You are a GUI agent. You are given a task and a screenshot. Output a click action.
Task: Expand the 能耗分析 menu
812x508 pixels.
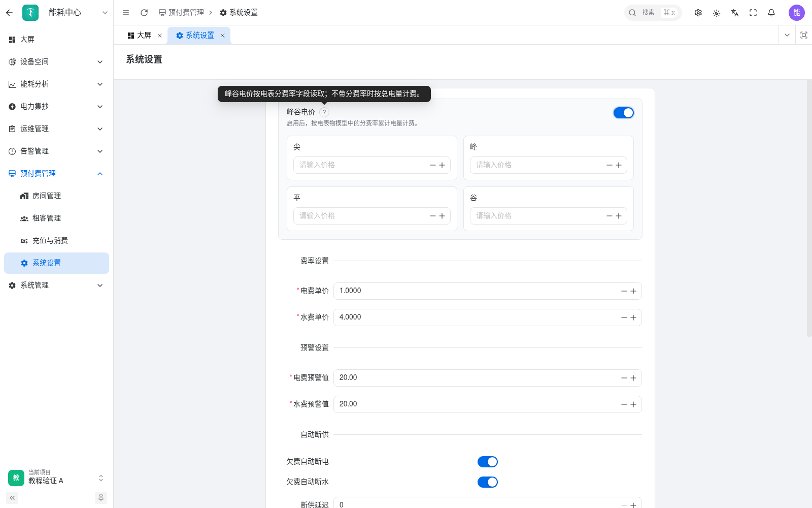56,84
